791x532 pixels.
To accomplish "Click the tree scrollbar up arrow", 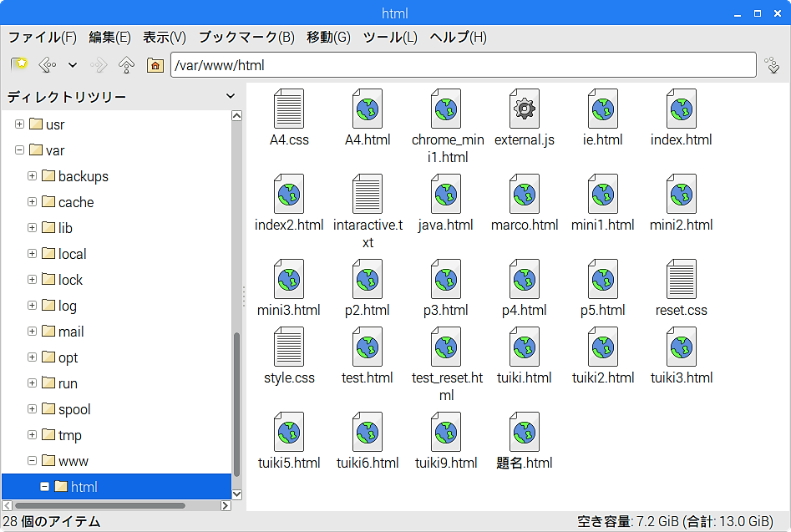I will click(236, 115).
